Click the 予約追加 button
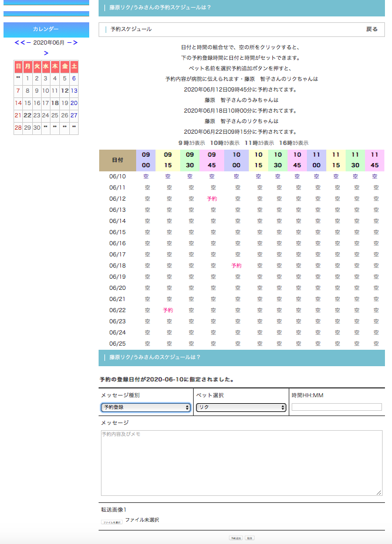 pyautogui.click(x=236, y=538)
